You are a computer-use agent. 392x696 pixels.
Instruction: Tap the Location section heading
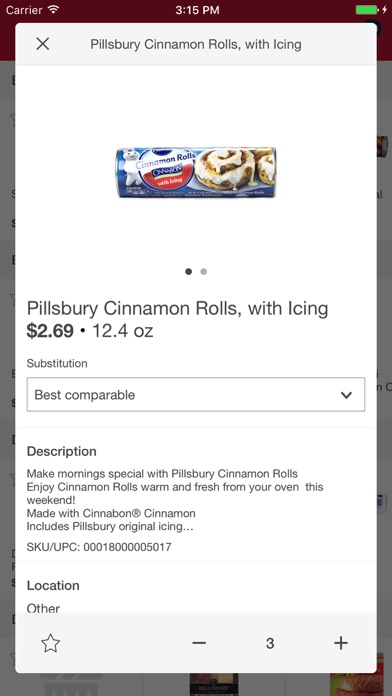(x=53, y=585)
